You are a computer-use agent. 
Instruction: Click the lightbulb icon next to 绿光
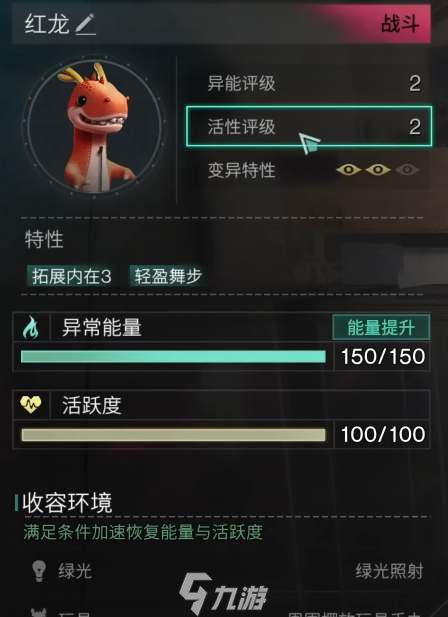pyautogui.click(x=39, y=571)
